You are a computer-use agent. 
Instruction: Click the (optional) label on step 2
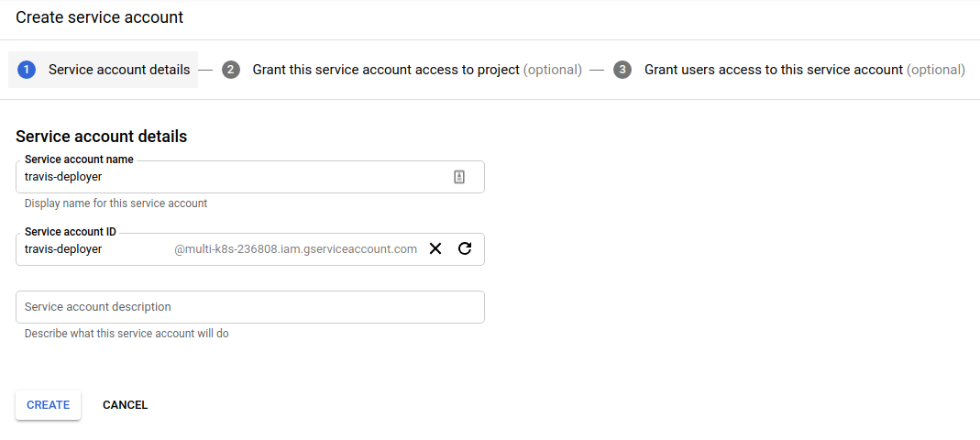coord(553,70)
